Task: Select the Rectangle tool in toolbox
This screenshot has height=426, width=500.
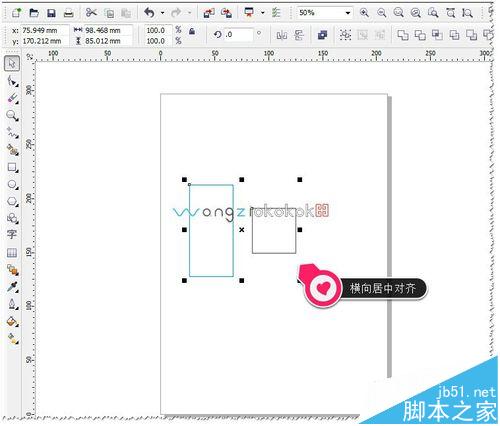Action: point(12,167)
